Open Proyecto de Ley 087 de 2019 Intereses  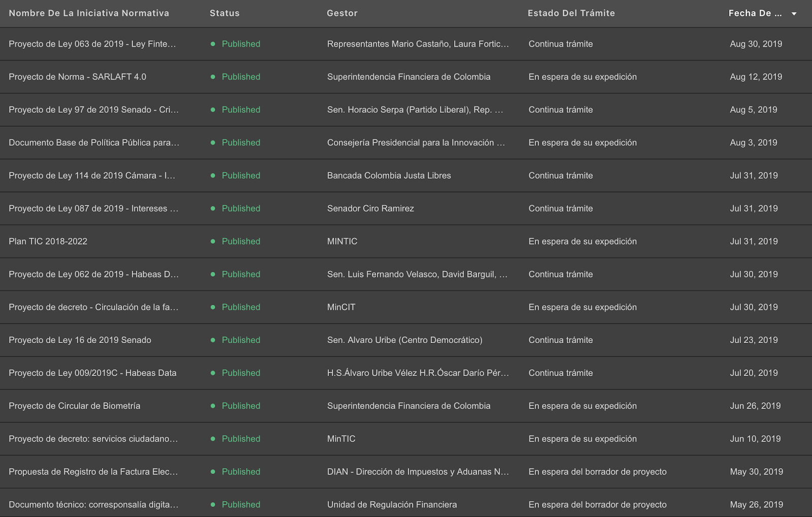[406, 209]
